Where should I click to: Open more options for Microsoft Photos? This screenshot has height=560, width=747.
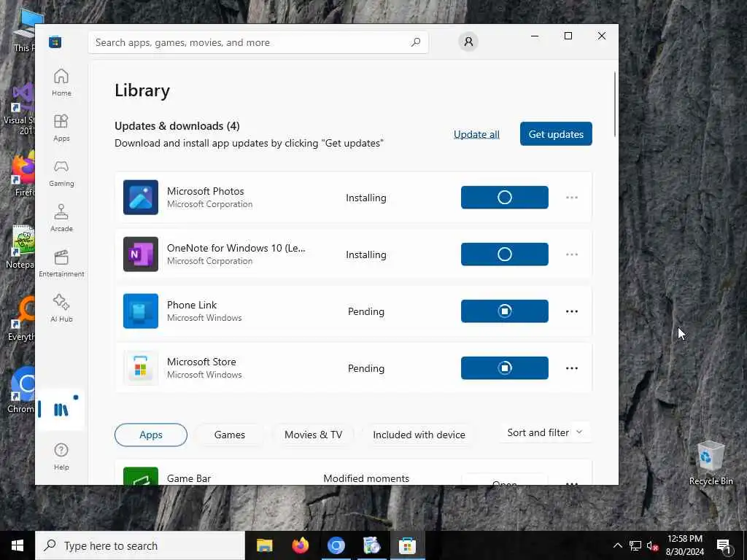click(x=572, y=197)
